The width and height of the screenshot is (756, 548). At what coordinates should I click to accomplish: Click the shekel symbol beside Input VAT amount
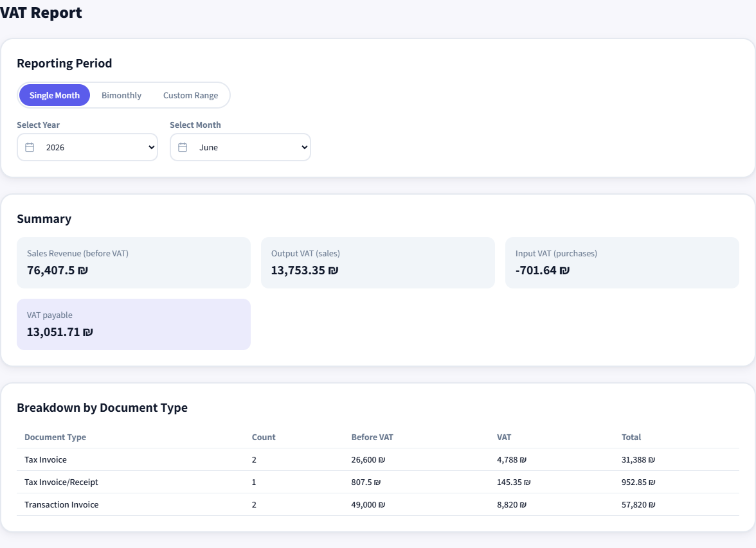pos(564,270)
